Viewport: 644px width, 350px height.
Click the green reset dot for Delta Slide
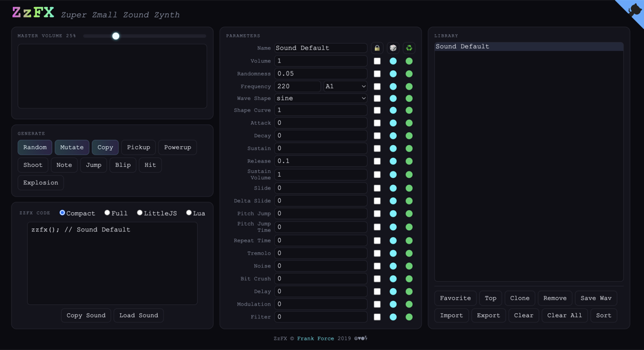409,201
